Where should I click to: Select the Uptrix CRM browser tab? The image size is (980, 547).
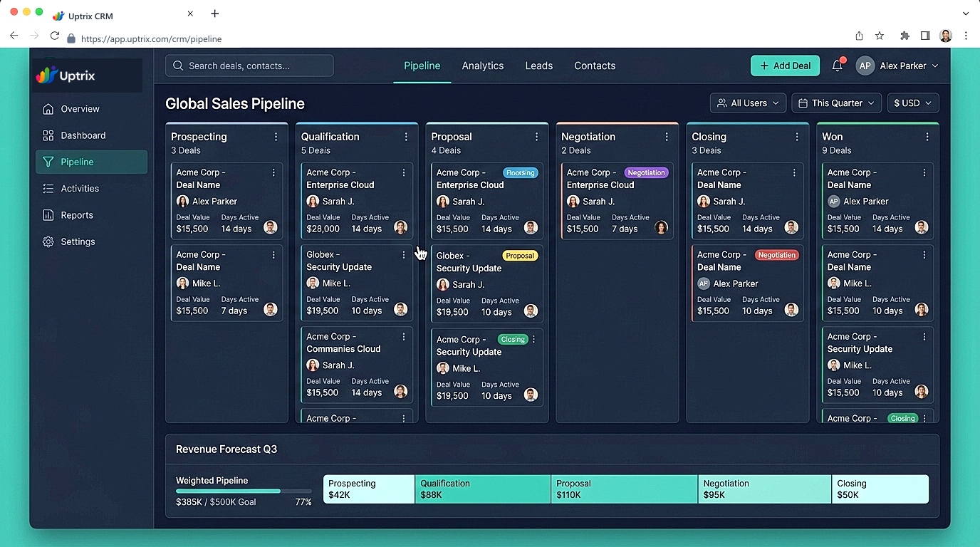[121, 14]
